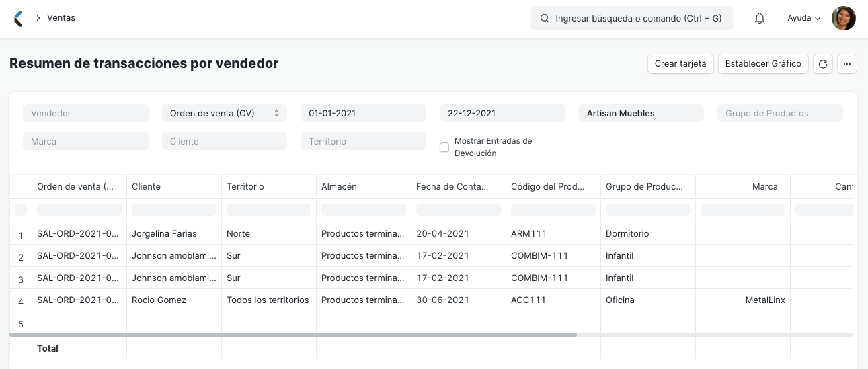Select the Norte territory cell
The image size is (868, 369).
pyautogui.click(x=269, y=233)
